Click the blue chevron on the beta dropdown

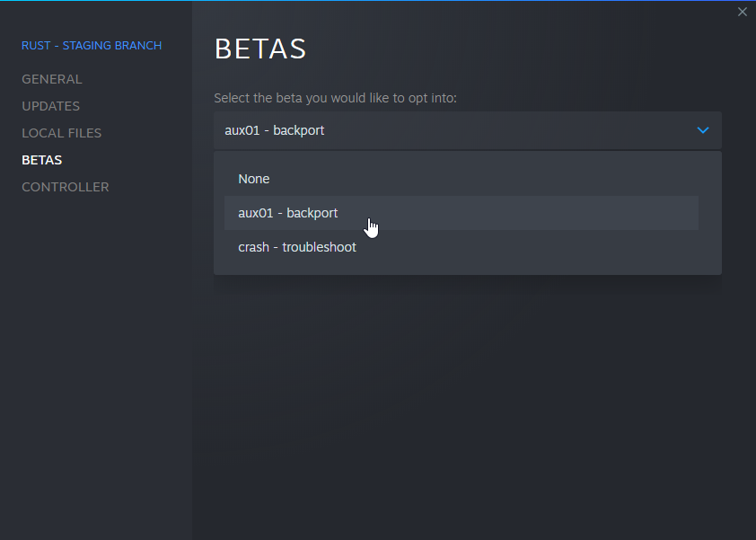pos(703,129)
